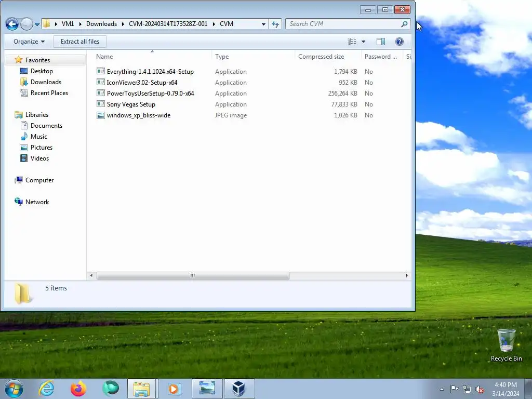Go back with the Explorer back arrow
This screenshot has width=532, height=399.
point(12,24)
